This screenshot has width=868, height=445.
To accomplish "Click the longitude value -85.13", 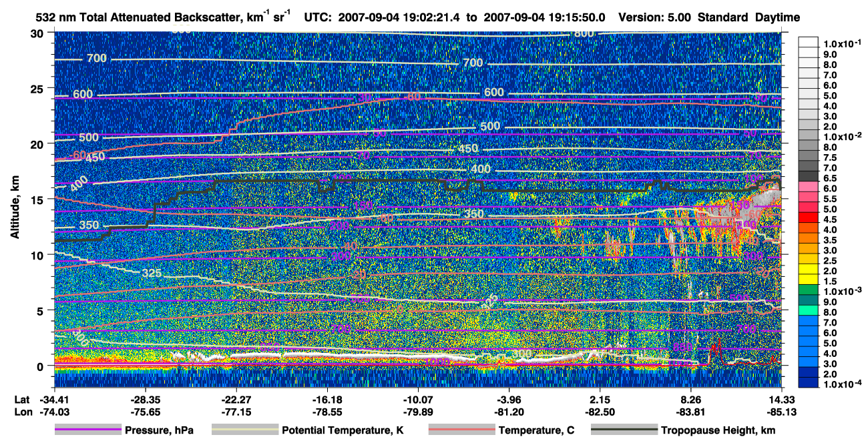I will point(782,412).
